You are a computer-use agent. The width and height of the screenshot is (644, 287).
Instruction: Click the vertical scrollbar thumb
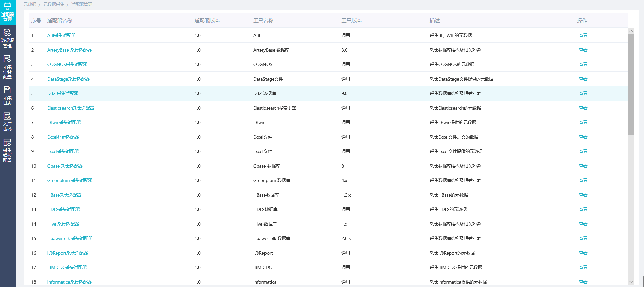point(631,84)
